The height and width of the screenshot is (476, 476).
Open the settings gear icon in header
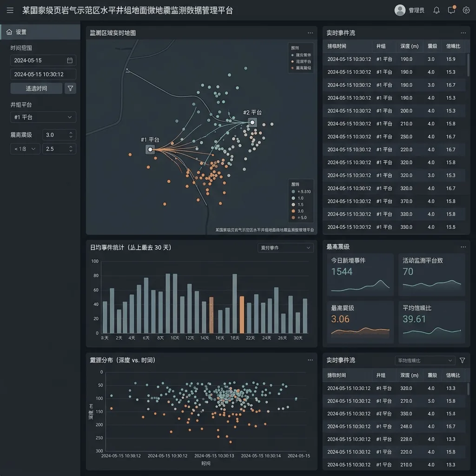(466, 10)
